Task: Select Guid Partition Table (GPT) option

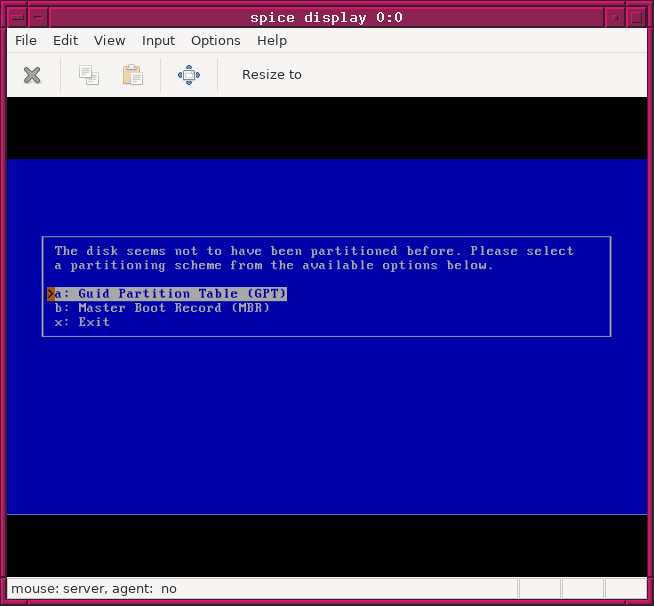Action: coord(168,294)
